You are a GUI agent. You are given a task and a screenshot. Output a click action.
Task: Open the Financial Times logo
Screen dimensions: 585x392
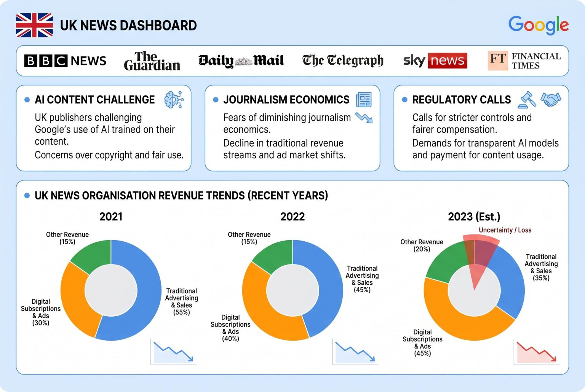[524, 61]
